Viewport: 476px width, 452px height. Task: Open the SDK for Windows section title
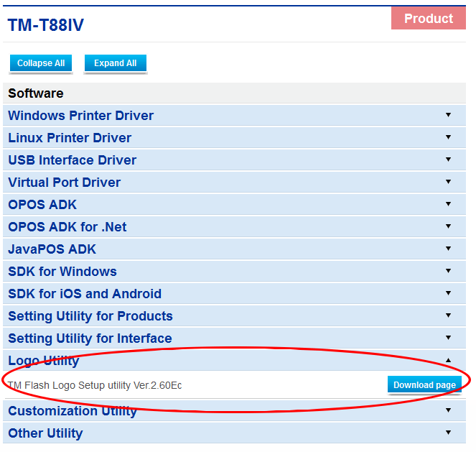(x=62, y=272)
